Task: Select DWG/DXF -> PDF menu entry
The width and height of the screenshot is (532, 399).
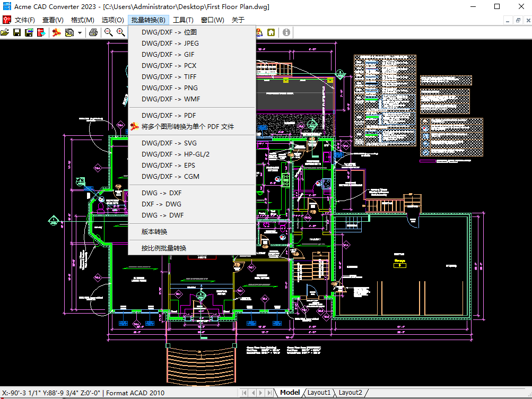Action: (x=169, y=116)
